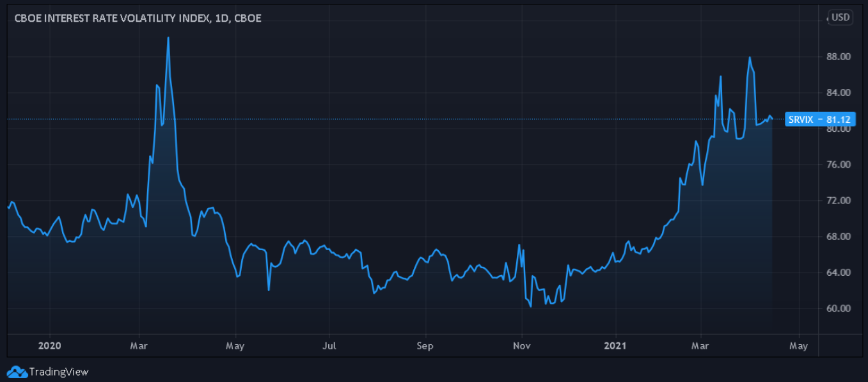Click the SRVIX 81.12 price label
Image resolution: width=868 pixels, height=382 pixels.
coord(821,120)
